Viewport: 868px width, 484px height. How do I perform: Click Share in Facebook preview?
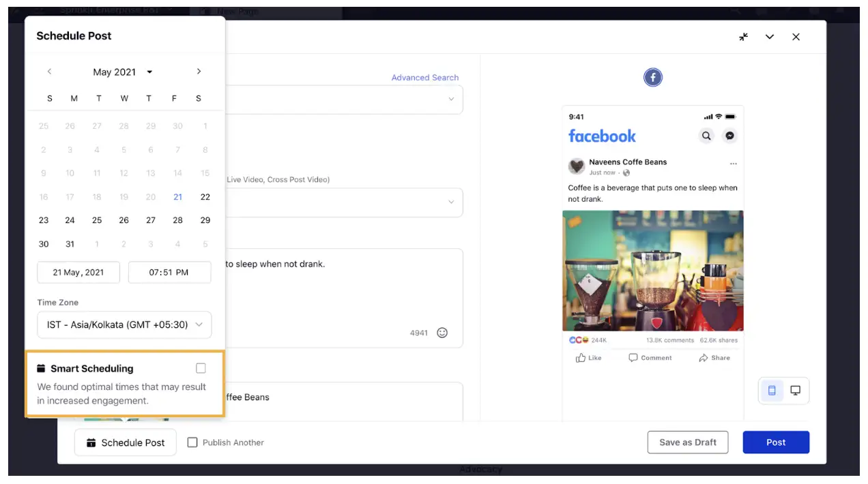tap(714, 358)
